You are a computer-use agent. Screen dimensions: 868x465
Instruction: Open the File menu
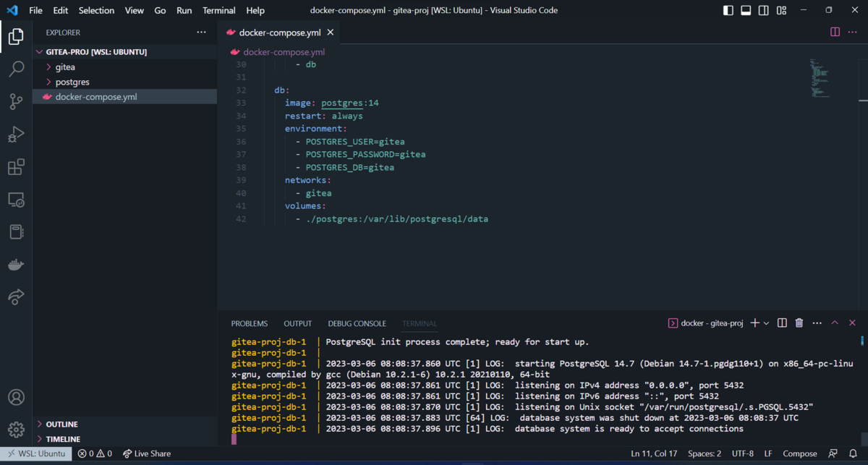[x=35, y=10]
